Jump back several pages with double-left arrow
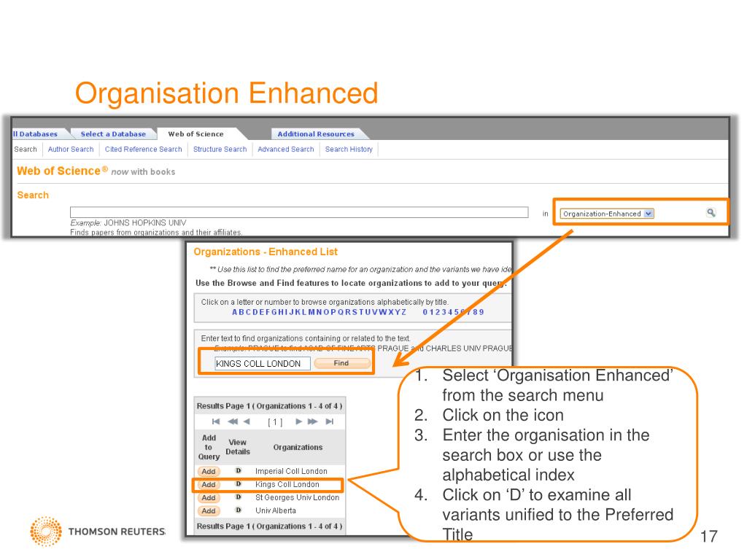The image size is (747, 560). (233, 421)
